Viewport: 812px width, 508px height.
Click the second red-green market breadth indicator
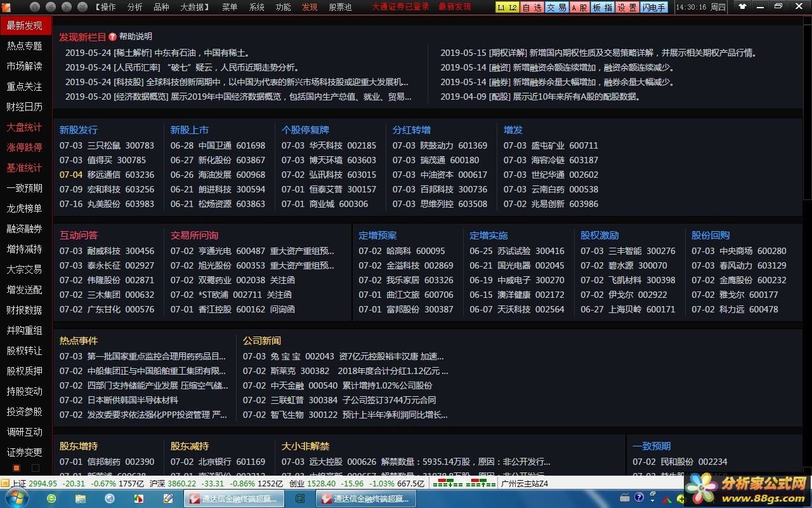click(x=481, y=484)
